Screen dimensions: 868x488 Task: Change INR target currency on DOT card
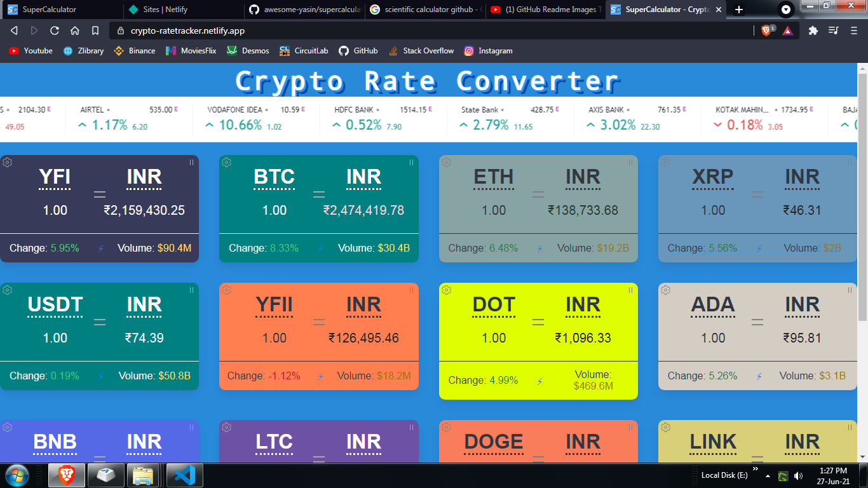(x=583, y=305)
